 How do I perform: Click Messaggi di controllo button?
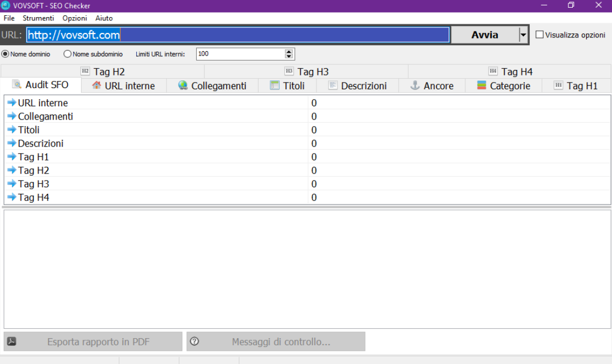276,341
